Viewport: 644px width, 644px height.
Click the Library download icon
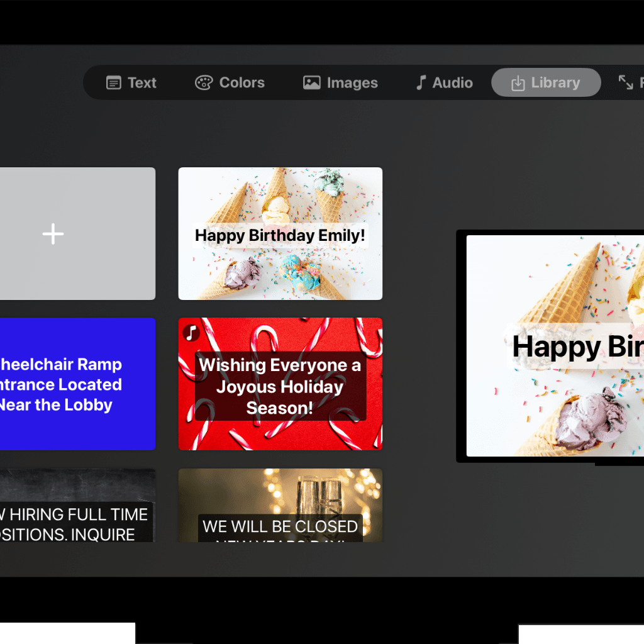point(518,82)
